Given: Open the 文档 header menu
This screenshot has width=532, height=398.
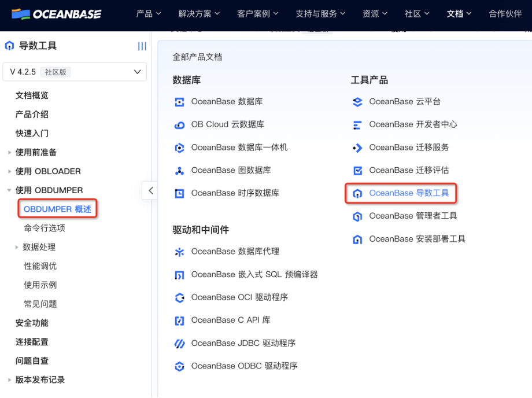Looking at the screenshot, I should click(459, 14).
